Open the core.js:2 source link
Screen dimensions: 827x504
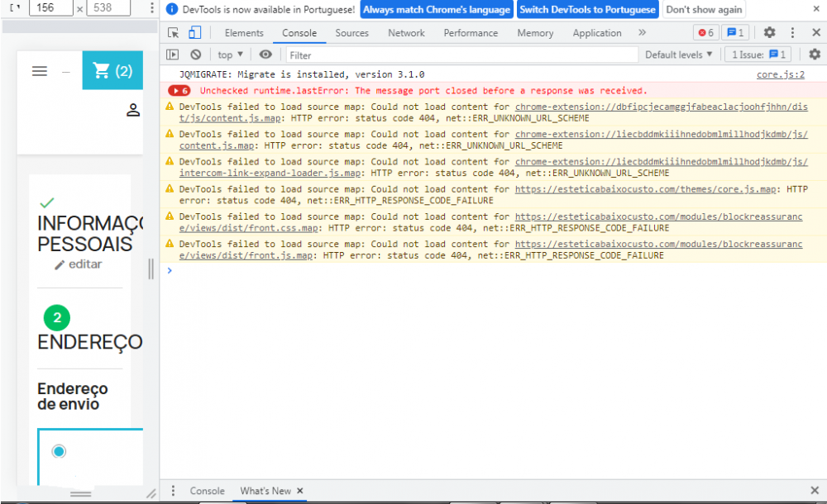tap(780, 74)
